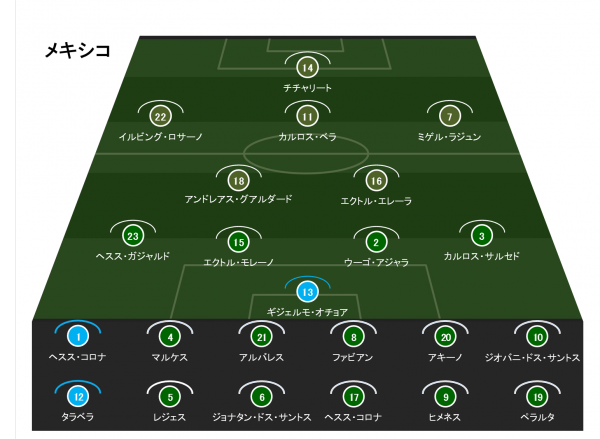Click striker number 14 チチャリート icon
This screenshot has height=439, width=600.
307,68
